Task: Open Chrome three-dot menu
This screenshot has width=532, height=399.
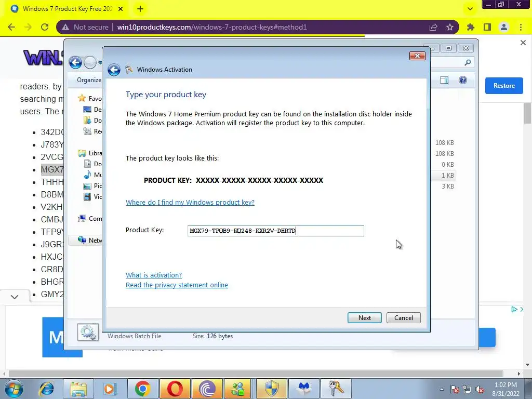Action: pyautogui.click(x=521, y=27)
